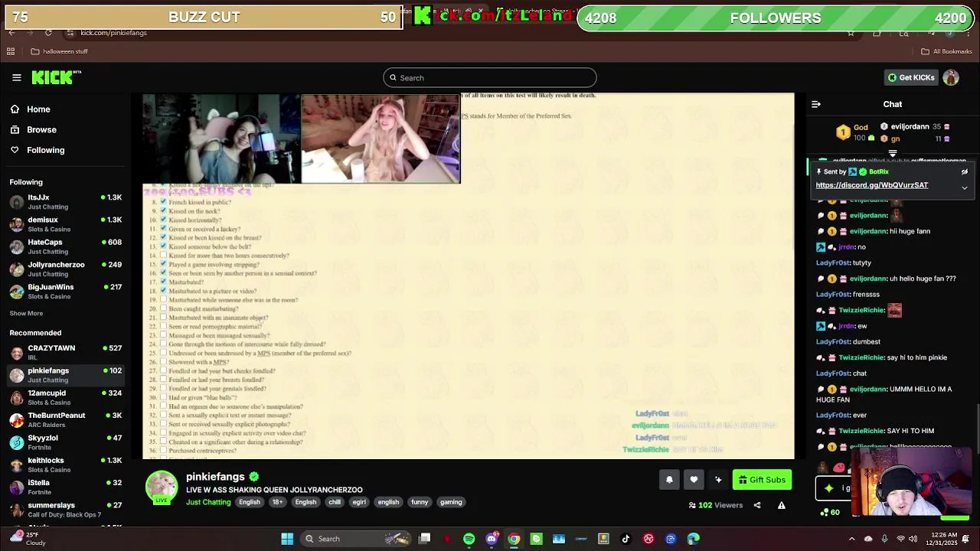This screenshot has width=980, height=551.
Task: Open the discord.gg invite link
Action: (872, 185)
